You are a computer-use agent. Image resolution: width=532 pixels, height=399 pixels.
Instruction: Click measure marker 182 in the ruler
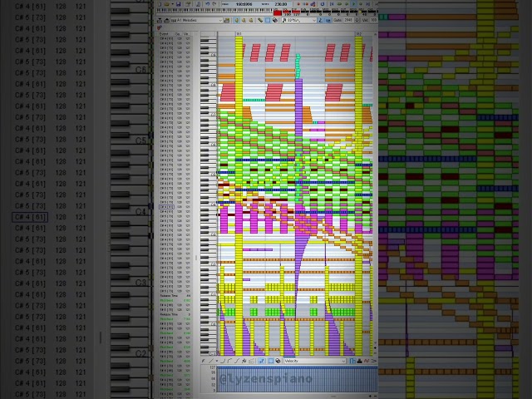(359, 34)
